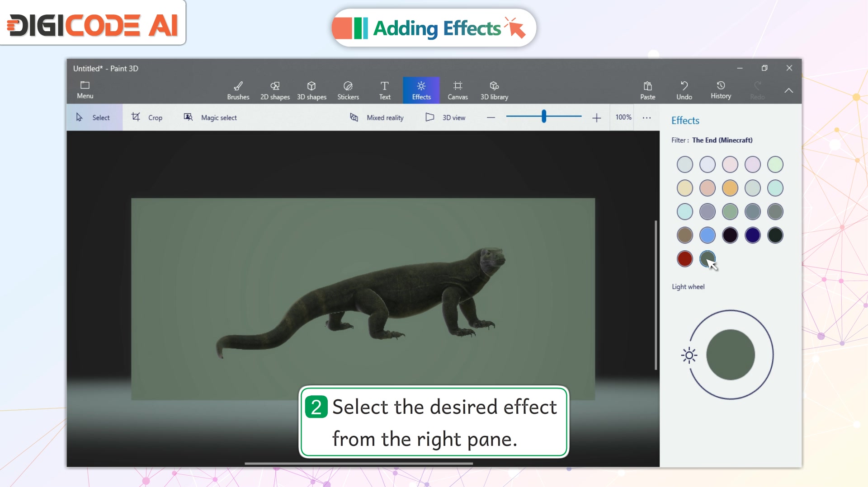The height and width of the screenshot is (487, 868).
Task: Activate the Select tool
Action: coord(94,117)
